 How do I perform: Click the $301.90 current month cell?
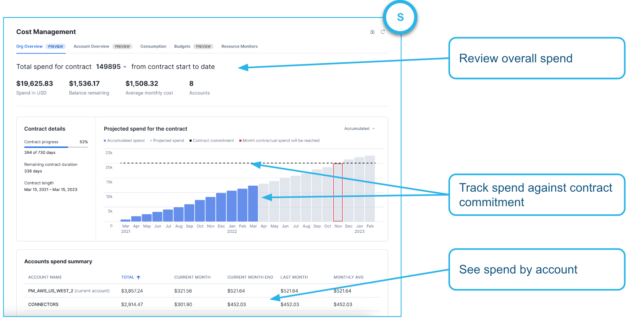pyautogui.click(x=183, y=304)
